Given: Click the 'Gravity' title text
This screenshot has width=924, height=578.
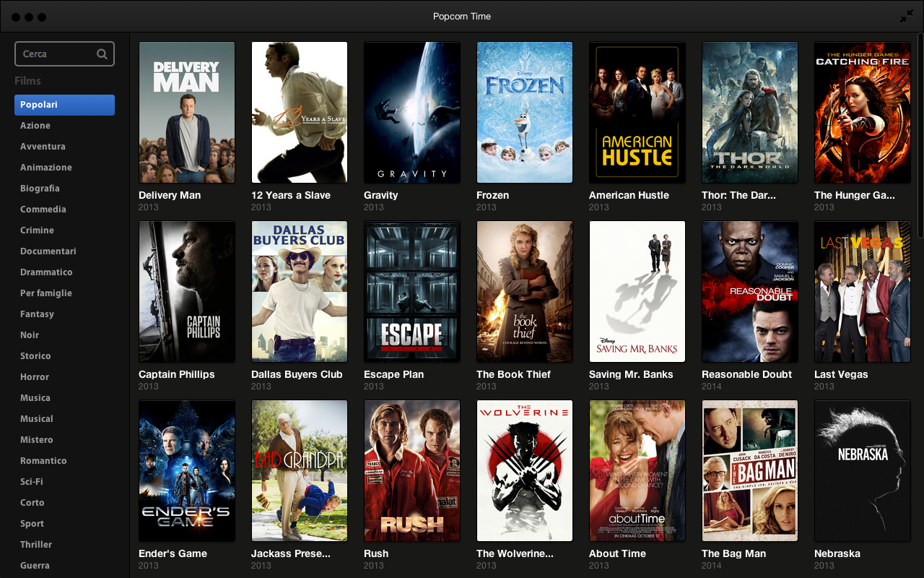Looking at the screenshot, I should [381, 195].
